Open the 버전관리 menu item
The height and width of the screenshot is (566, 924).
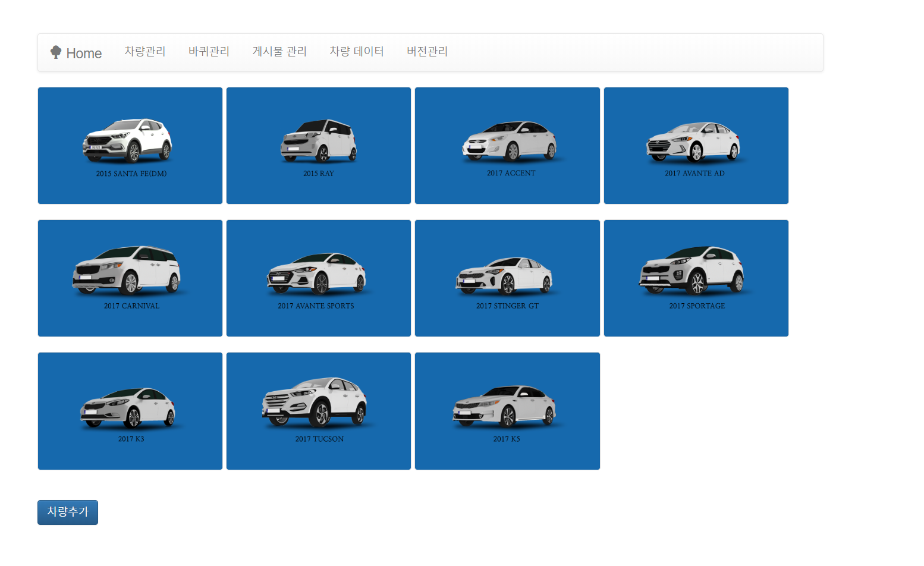(428, 52)
